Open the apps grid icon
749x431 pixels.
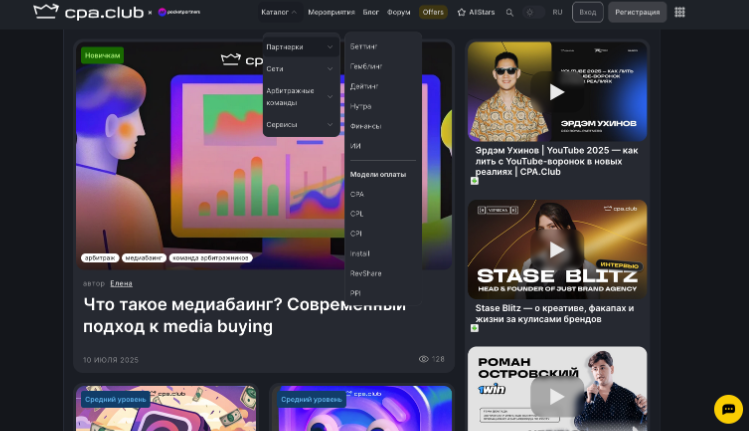680,12
